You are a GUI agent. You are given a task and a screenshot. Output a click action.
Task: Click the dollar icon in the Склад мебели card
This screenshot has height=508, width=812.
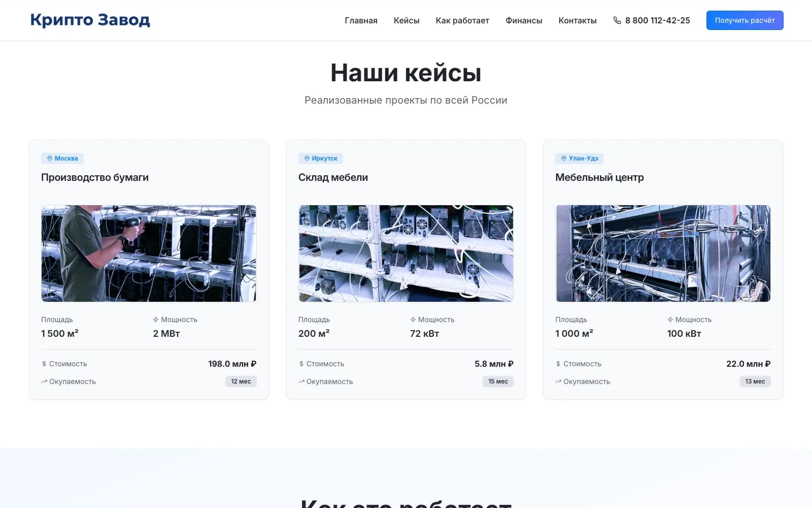(x=301, y=364)
